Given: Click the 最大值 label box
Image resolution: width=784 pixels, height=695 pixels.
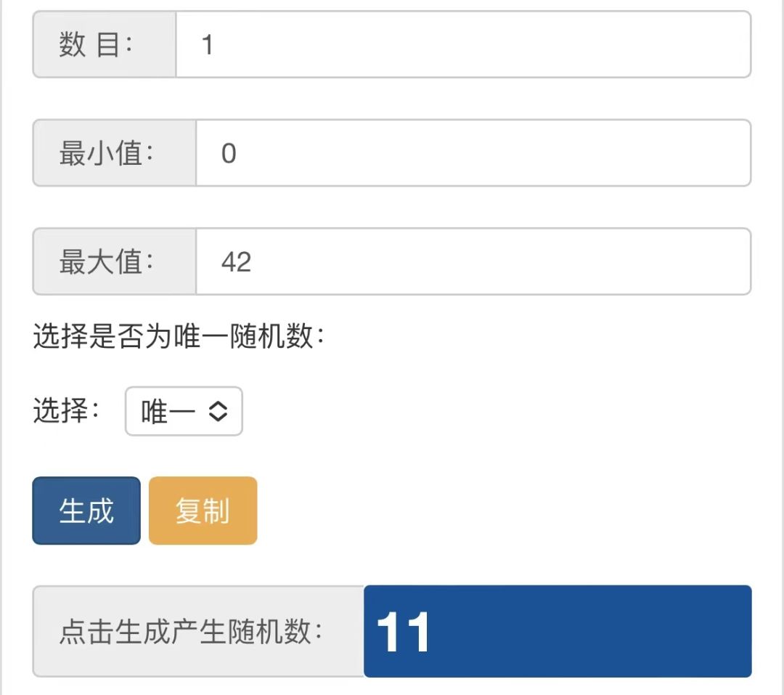Looking at the screenshot, I should [115, 262].
